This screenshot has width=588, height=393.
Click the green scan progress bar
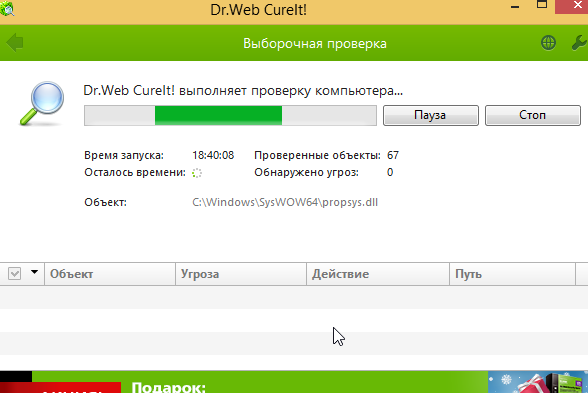point(230,116)
